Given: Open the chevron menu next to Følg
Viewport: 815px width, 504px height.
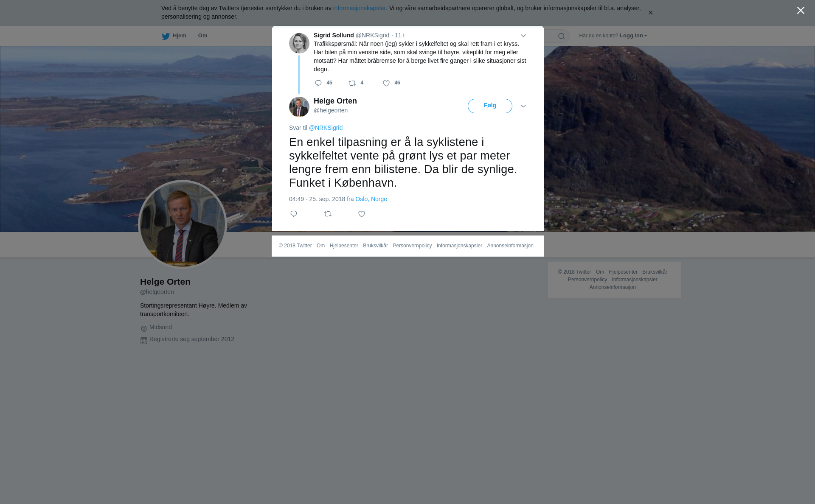Looking at the screenshot, I should (x=523, y=106).
